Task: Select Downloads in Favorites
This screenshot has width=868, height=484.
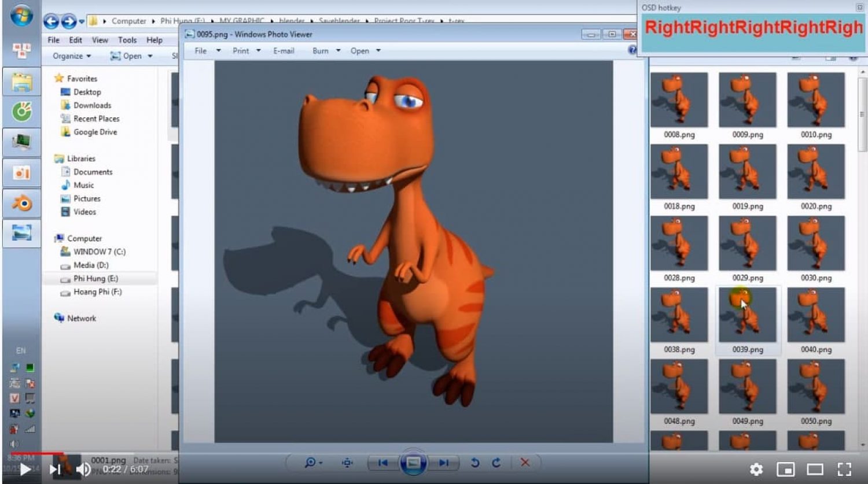Action: click(92, 105)
